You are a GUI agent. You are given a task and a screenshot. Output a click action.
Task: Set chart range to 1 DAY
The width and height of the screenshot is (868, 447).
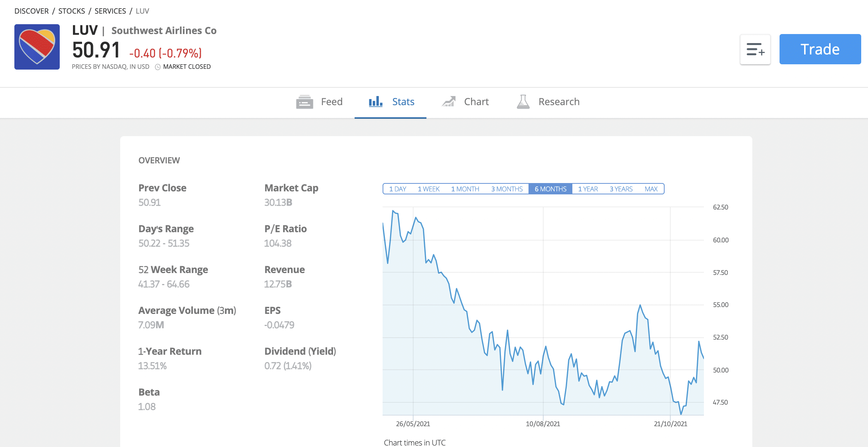tap(398, 189)
